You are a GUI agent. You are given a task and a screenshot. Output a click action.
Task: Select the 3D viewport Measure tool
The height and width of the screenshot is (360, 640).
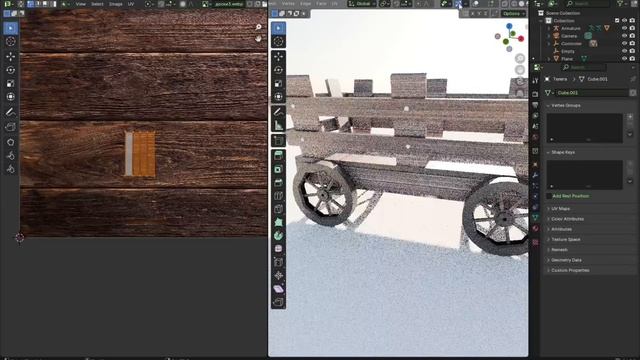[x=278, y=125]
